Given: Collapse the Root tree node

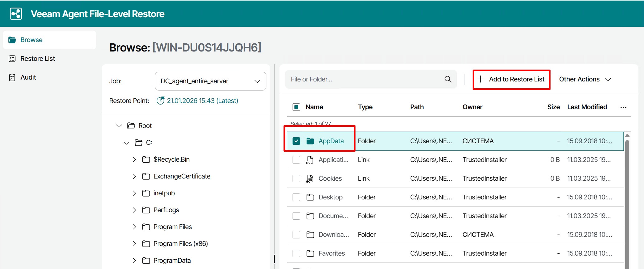Looking at the screenshot, I should 119,126.
